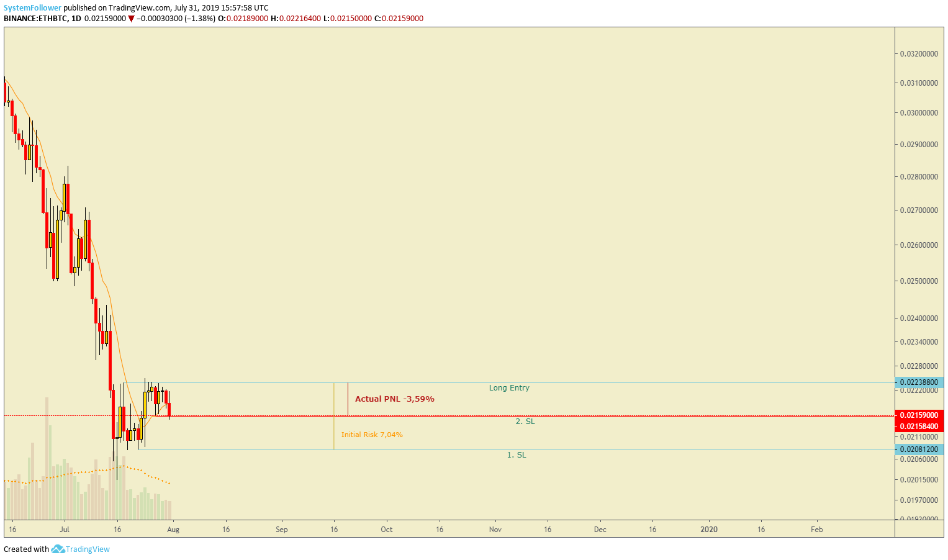The width and height of the screenshot is (948, 560).
Task: Click the Jul label on time axis
Action: tap(65, 530)
